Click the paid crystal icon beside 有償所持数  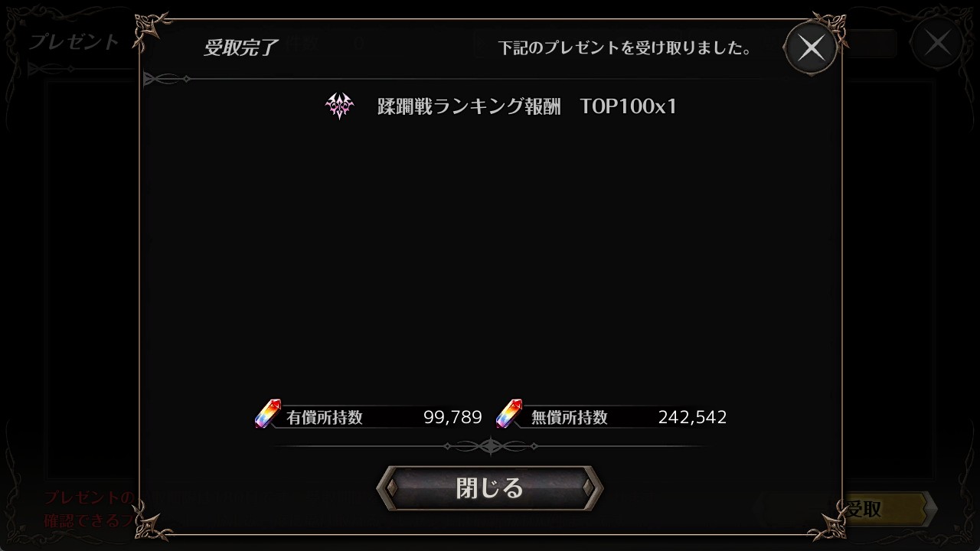[x=268, y=414]
